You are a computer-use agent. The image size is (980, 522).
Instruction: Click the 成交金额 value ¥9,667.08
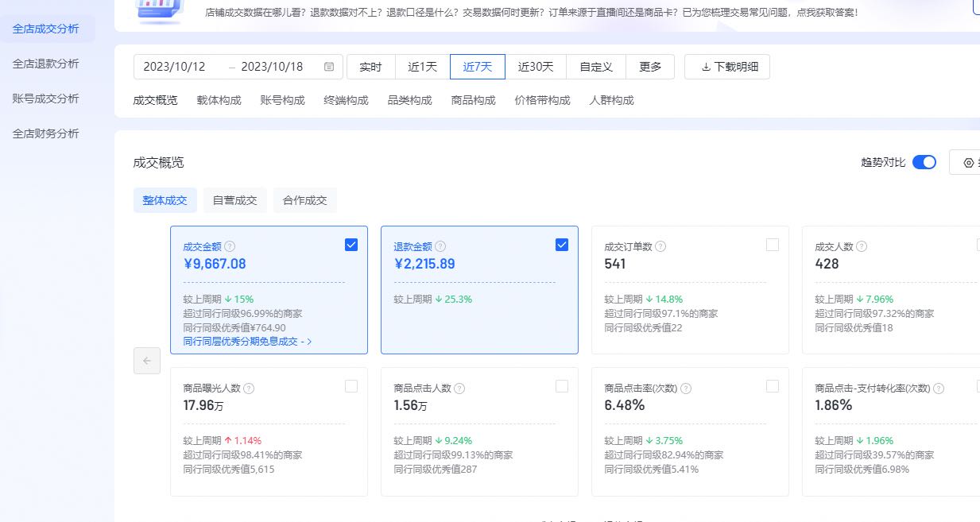click(x=215, y=264)
